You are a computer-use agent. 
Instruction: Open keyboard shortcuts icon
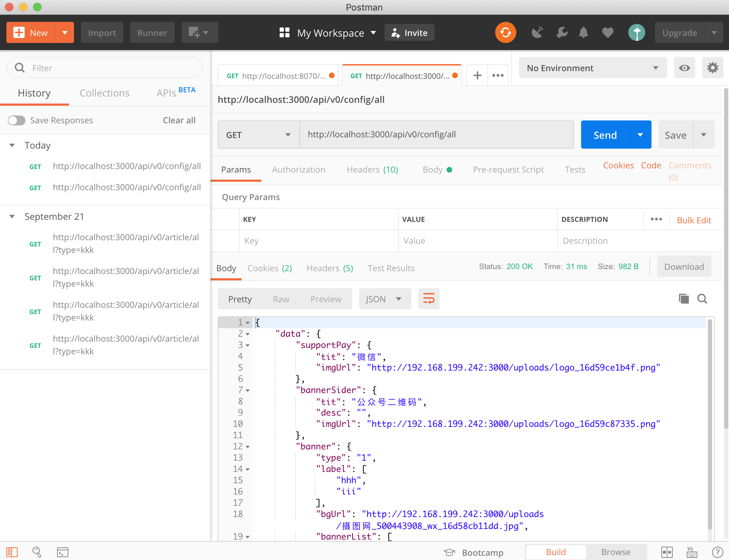pos(692,552)
